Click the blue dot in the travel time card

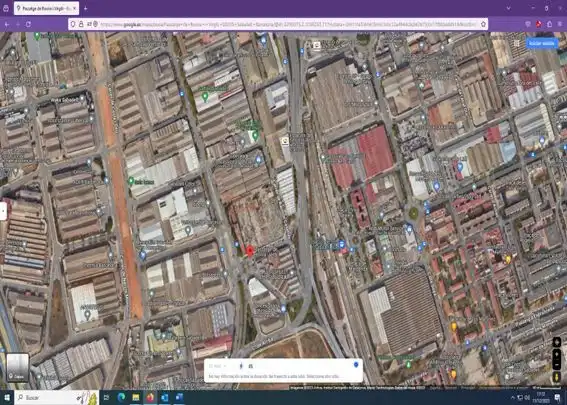click(356, 365)
